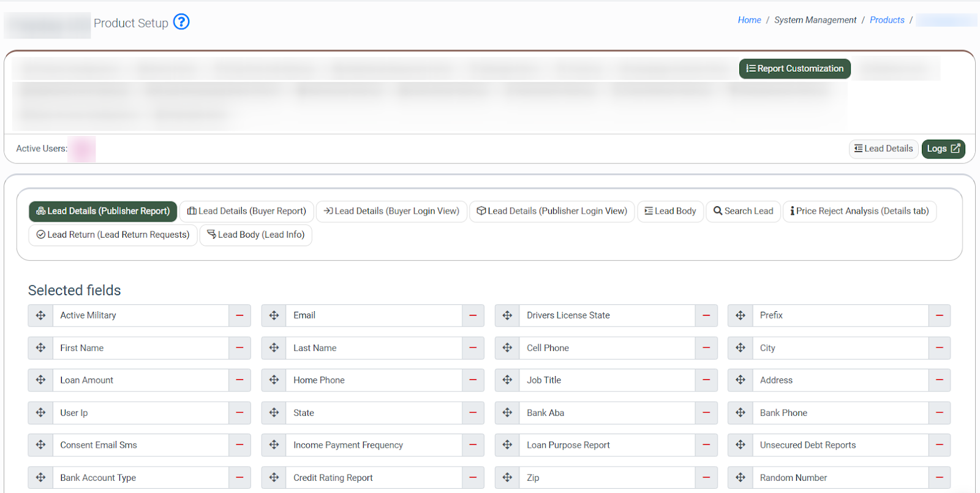Click the Report Customization button
The width and height of the screenshot is (980, 493).
pos(794,69)
